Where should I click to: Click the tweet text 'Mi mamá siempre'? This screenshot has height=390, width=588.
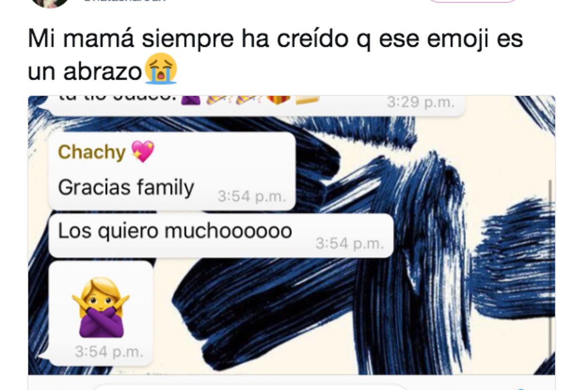point(131,39)
